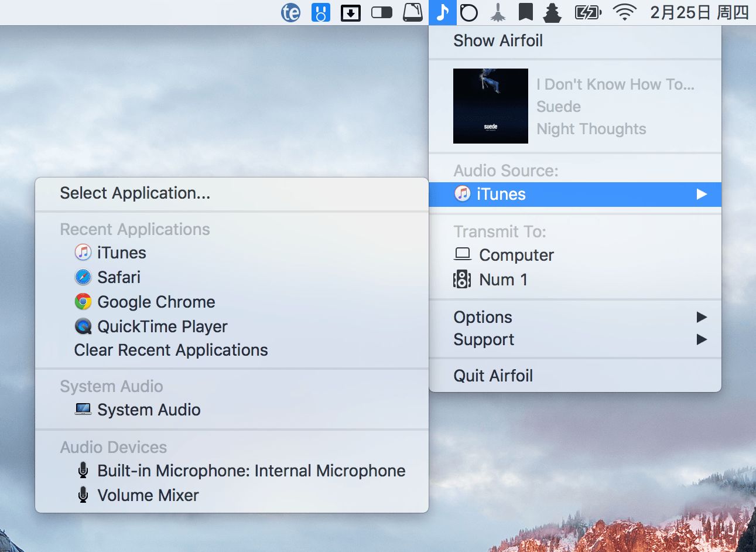Open the blue medal-shaped menu bar icon
Image resolution: width=756 pixels, height=552 pixels.
click(320, 12)
